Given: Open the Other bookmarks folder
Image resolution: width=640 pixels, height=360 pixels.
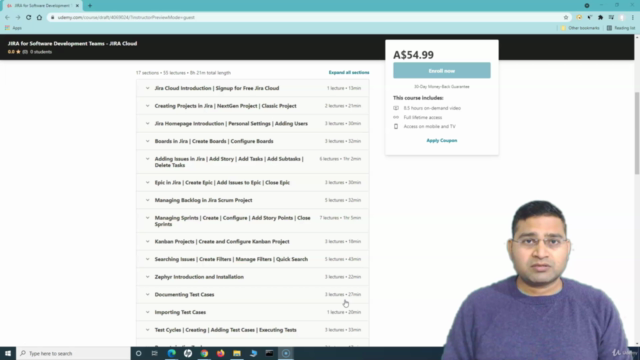Looking at the screenshot, I should tap(580, 28).
